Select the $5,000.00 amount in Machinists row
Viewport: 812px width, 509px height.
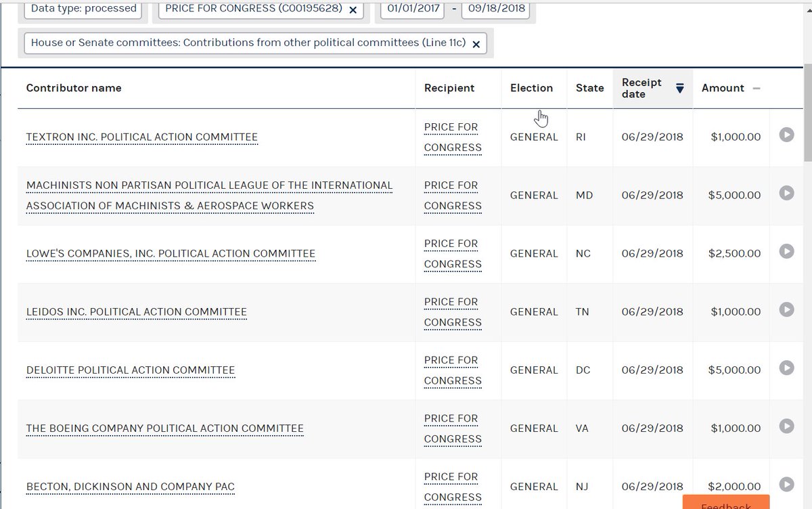click(734, 195)
